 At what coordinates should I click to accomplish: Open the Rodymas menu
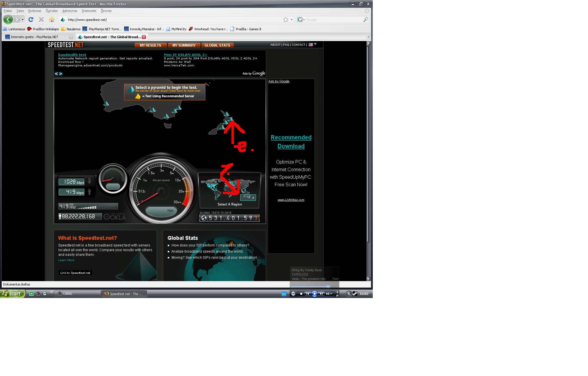(35, 11)
